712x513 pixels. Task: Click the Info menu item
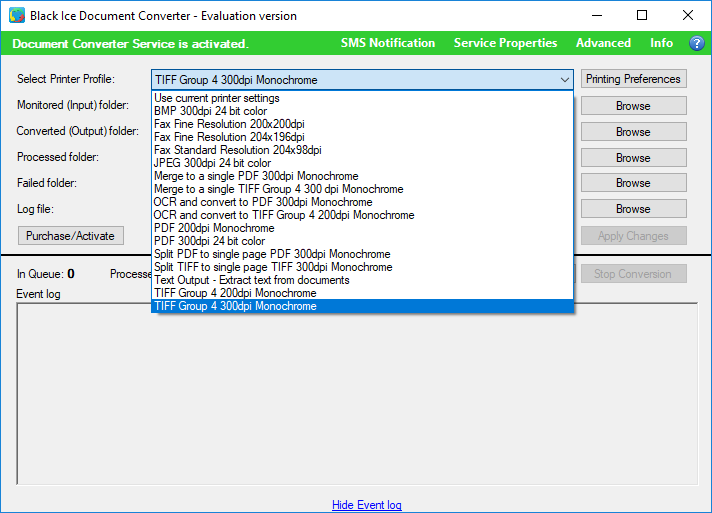(661, 43)
